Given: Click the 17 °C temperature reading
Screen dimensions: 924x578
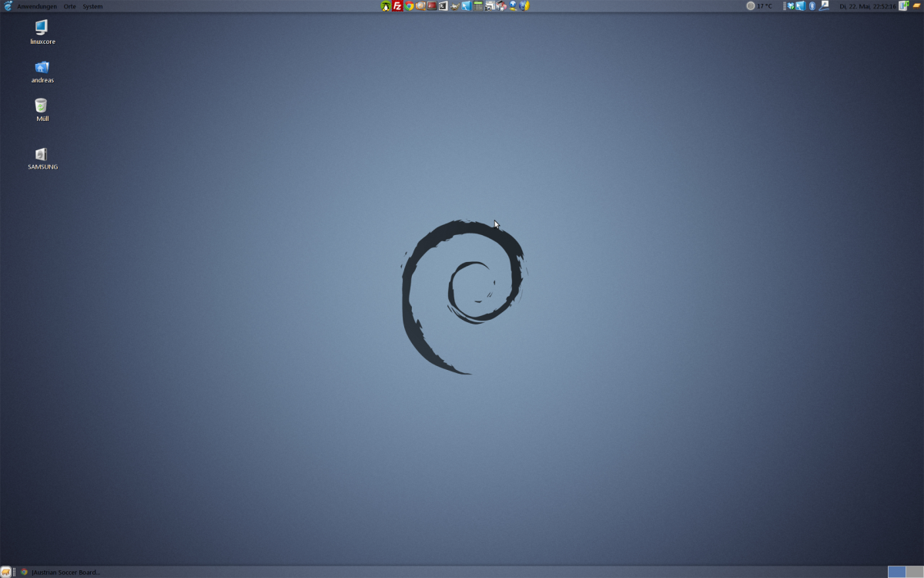Looking at the screenshot, I should 765,6.
